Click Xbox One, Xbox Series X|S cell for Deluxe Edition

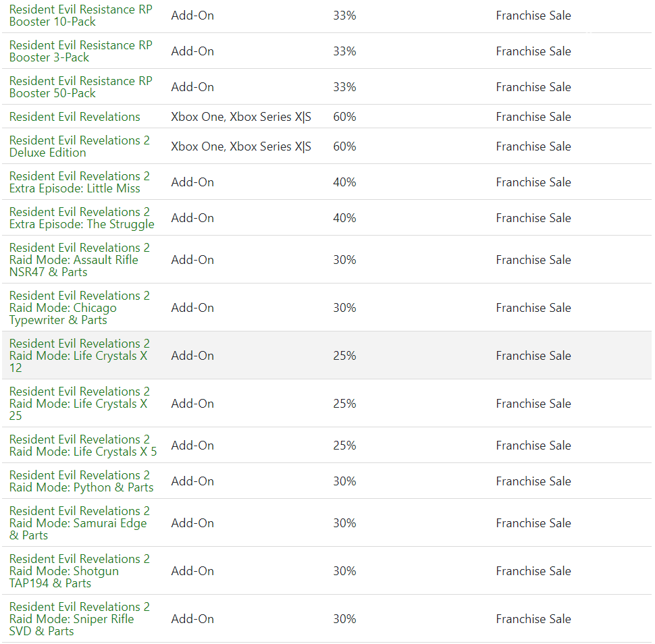click(241, 146)
